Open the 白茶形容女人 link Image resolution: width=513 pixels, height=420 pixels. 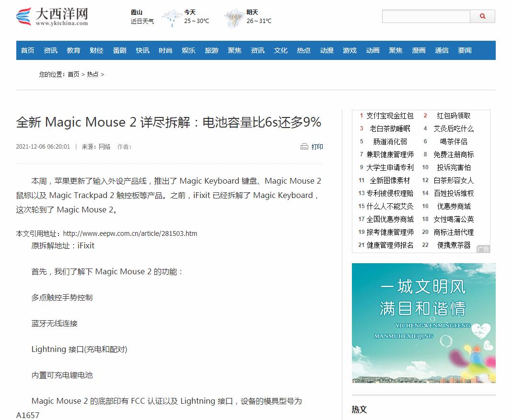[454, 181]
